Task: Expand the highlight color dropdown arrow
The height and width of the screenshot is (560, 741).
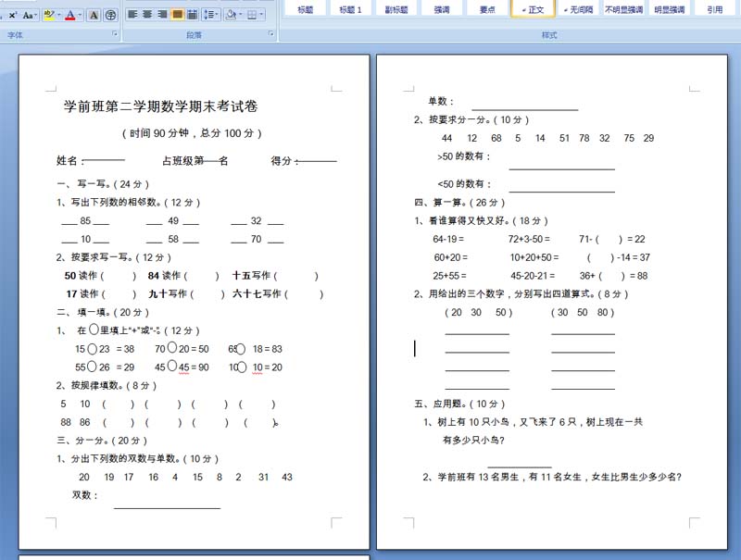Action: [x=58, y=15]
